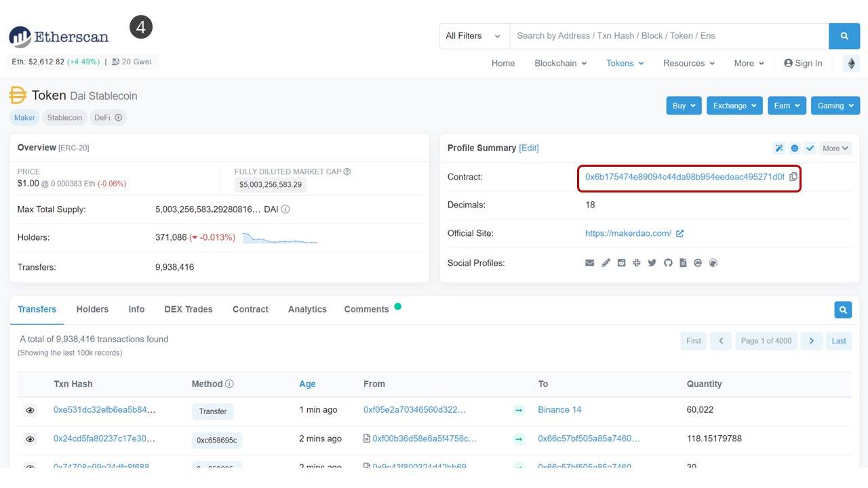Search within token transfers using magnifier icon
Viewport: 868px width, 488px height.
click(x=842, y=310)
